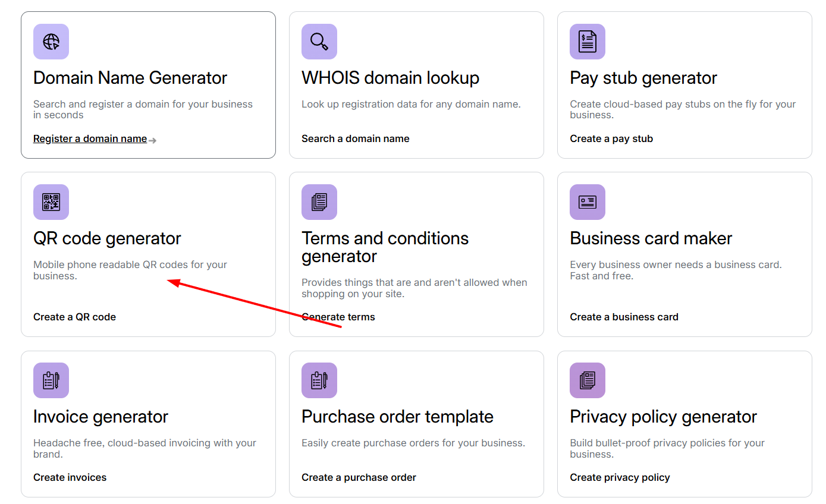The width and height of the screenshot is (826, 504).
Task: Click the text 'Every business owner needs a business card'
Action: pos(676,270)
